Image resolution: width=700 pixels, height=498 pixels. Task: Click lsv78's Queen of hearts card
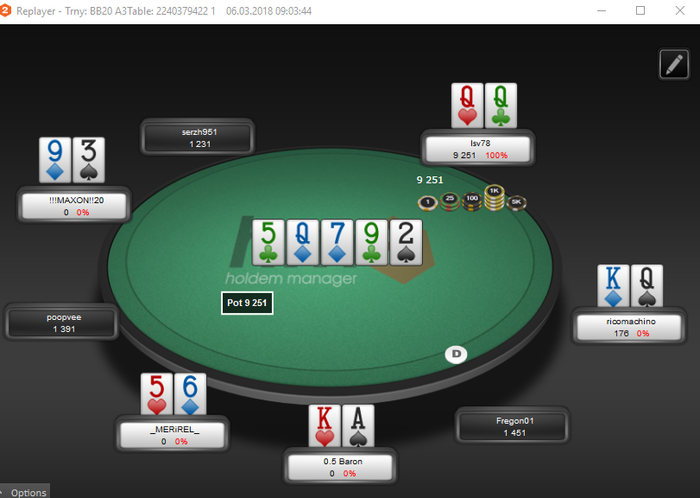(467, 105)
